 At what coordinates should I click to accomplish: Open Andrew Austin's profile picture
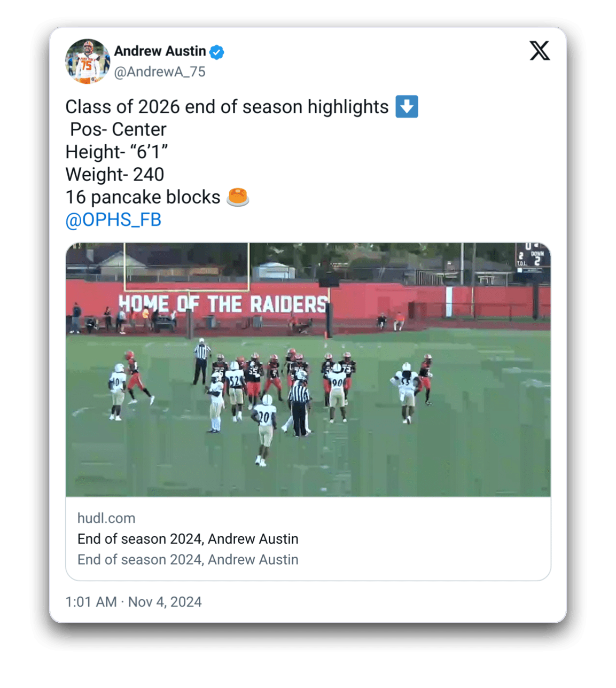click(x=88, y=61)
